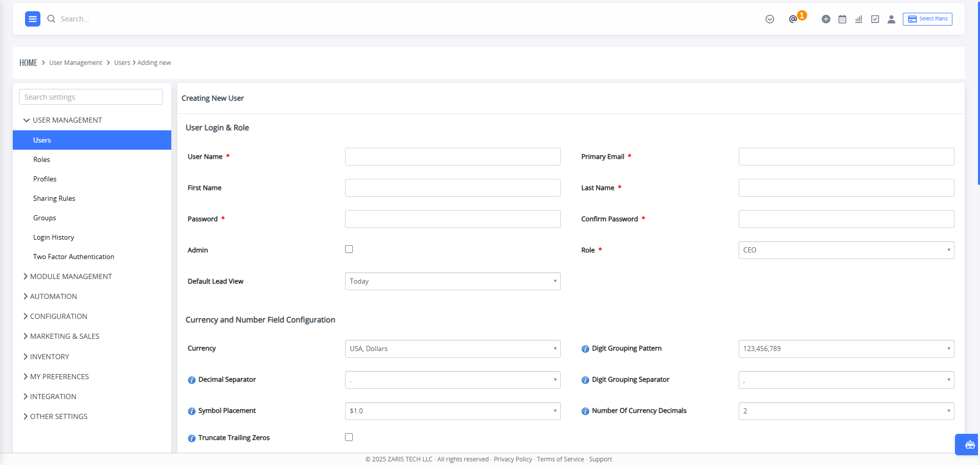This screenshot has width=980, height=465.
Task: Expand MY PREFERENCES section
Action: [x=56, y=377]
